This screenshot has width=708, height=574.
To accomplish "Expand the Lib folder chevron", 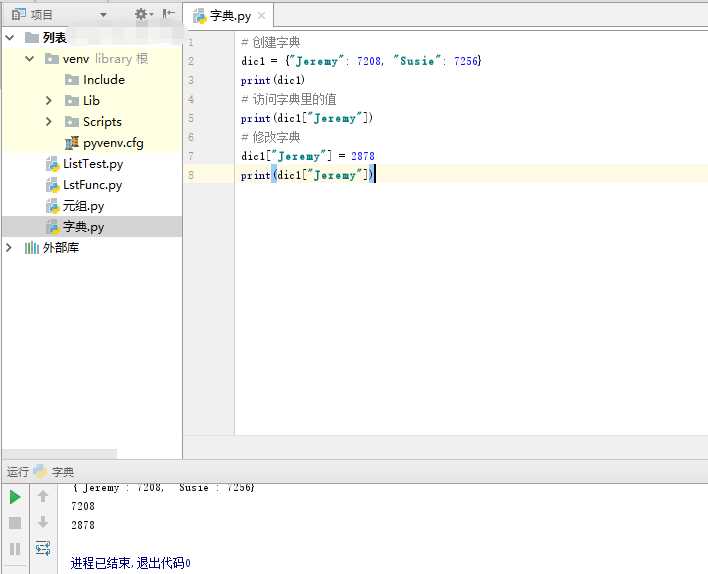I will tap(49, 100).
